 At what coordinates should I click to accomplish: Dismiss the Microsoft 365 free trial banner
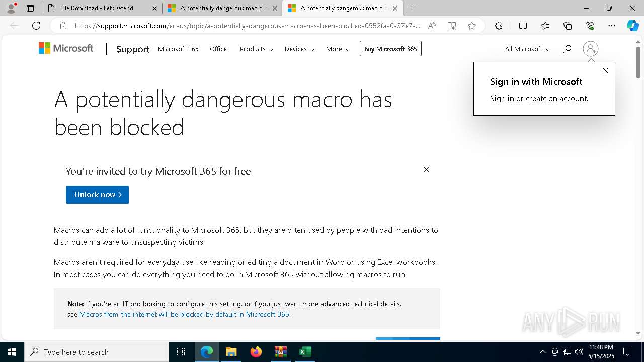(426, 170)
